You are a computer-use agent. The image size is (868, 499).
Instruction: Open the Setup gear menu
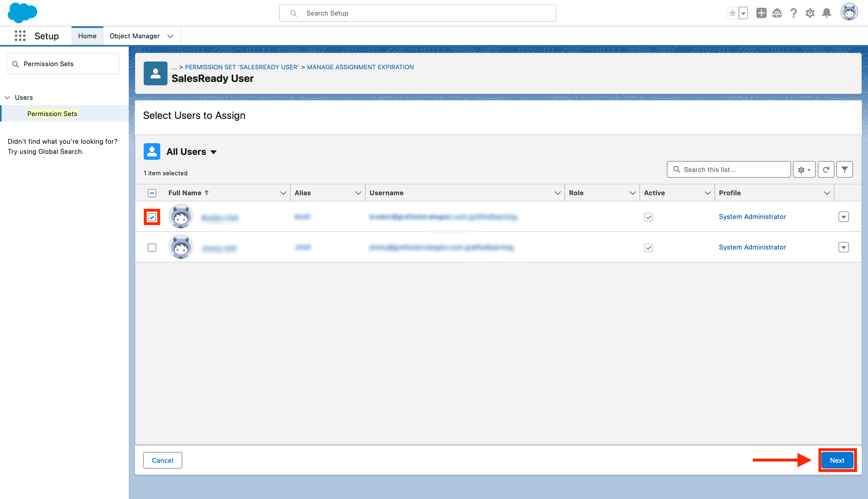[x=810, y=13]
